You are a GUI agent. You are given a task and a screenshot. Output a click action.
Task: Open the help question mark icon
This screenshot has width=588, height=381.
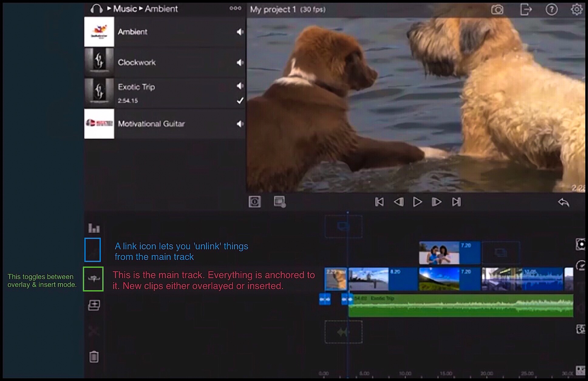[x=551, y=9]
